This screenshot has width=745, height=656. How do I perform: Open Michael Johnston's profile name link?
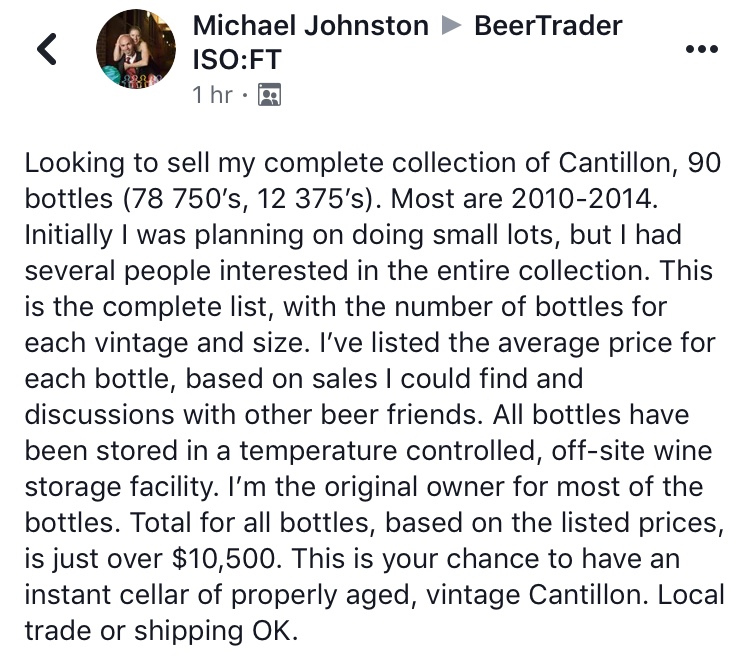tap(310, 25)
